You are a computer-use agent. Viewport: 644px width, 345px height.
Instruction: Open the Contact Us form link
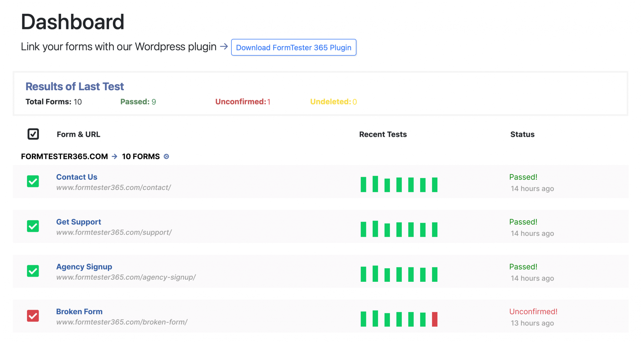(x=77, y=177)
